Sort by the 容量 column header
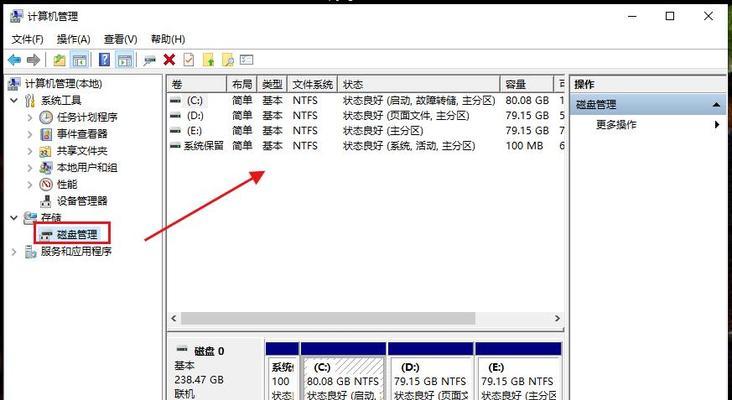Screen dimensions: 732x400 pyautogui.click(x=527, y=84)
